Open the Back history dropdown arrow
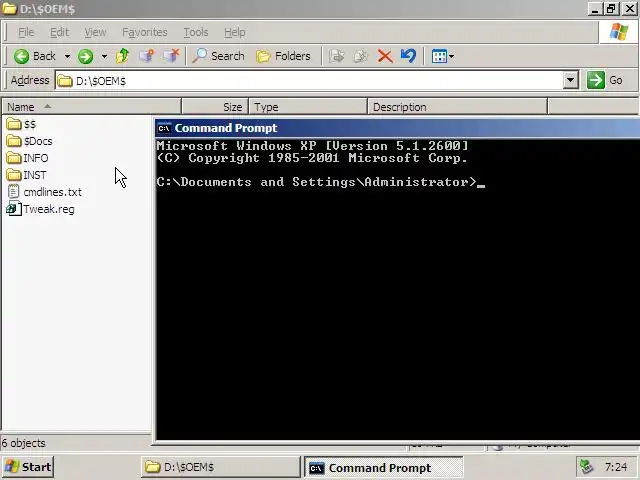Screen dimensions: 640x480 [x=67, y=56]
